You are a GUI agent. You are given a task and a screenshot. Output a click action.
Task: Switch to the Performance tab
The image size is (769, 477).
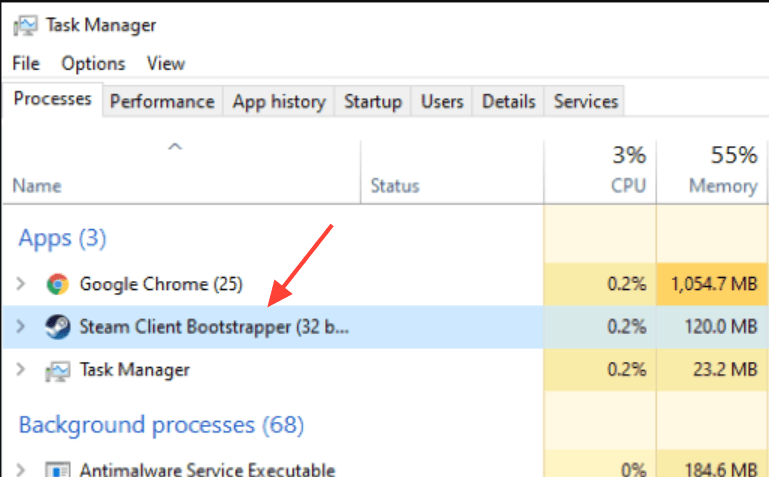[x=162, y=101]
